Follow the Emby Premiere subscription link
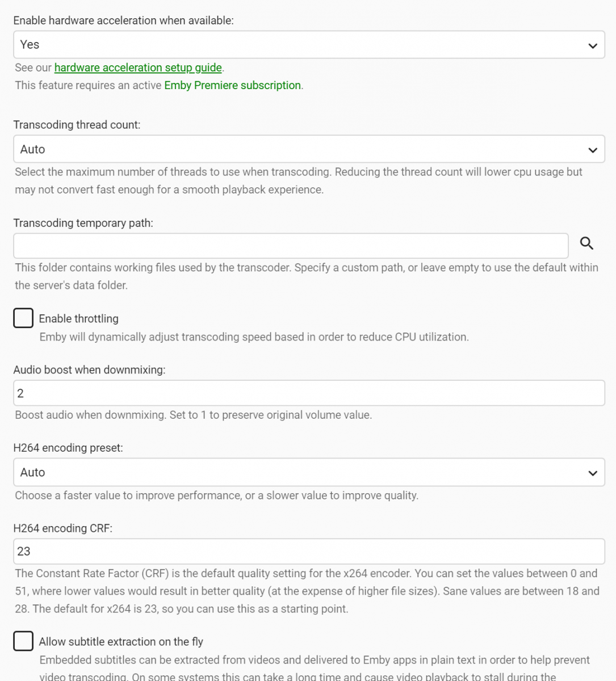Screen dimensions: 616x681 [232, 85]
